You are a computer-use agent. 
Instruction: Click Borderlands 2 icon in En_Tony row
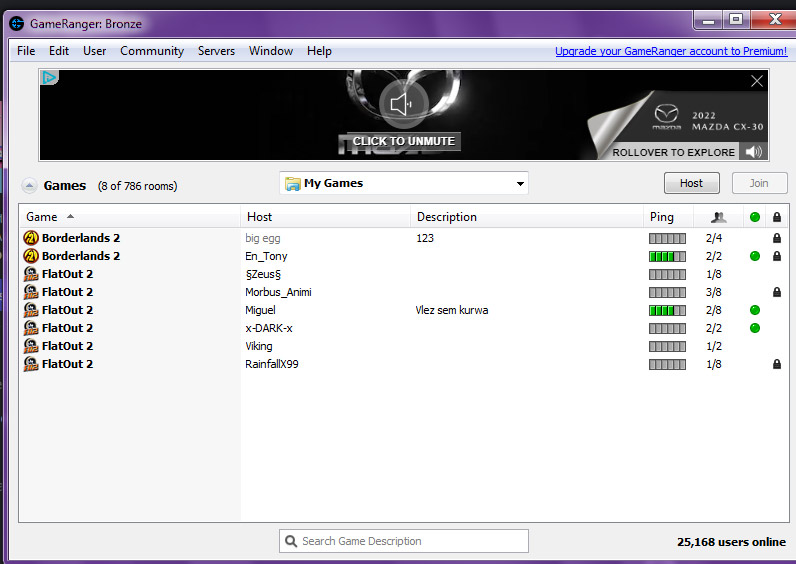click(x=31, y=256)
